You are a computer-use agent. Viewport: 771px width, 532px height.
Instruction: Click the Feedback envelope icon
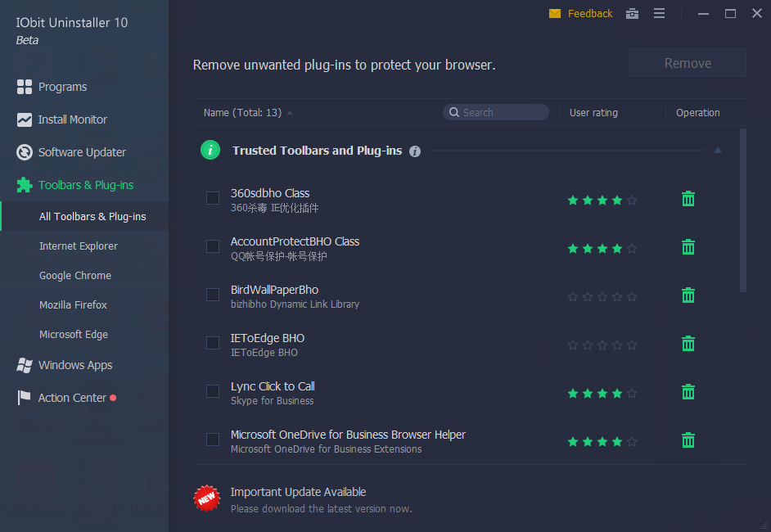pos(555,14)
